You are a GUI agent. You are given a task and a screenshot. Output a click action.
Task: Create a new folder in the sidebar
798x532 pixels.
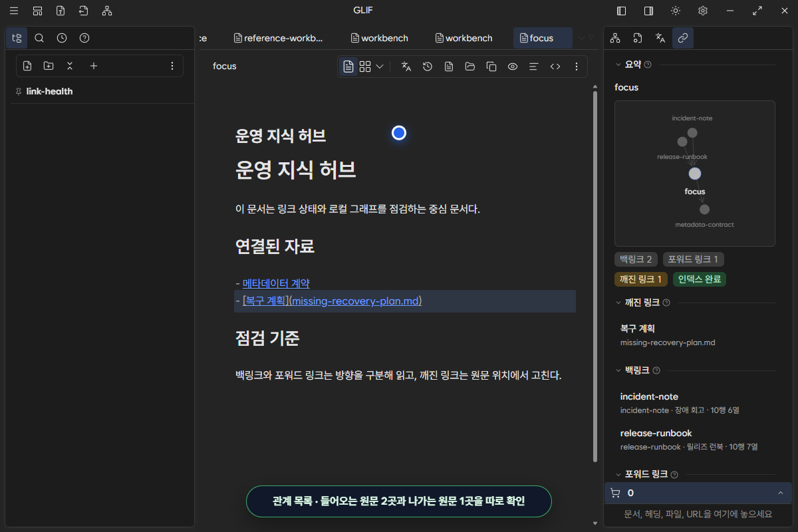(49, 66)
